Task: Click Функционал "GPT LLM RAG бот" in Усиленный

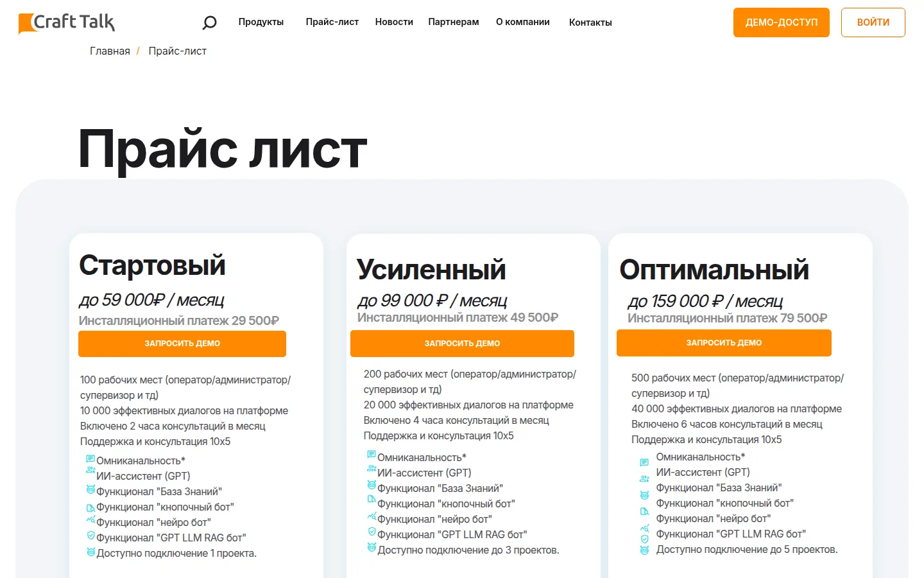Action: (x=452, y=534)
